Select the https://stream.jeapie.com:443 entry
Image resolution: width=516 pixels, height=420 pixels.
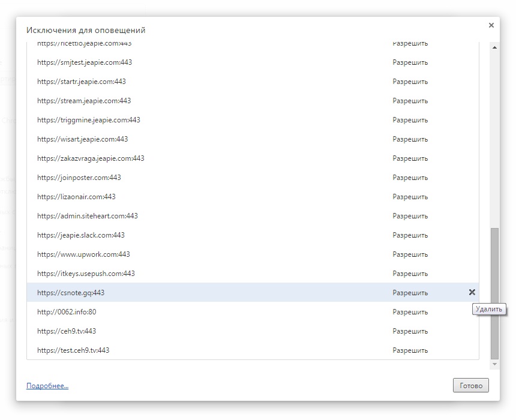tap(84, 101)
